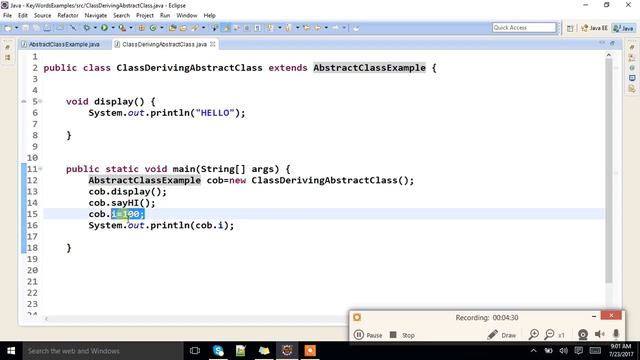The height and width of the screenshot is (360, 640).
Task: Open the Help menu
Action: pos(209,16)
